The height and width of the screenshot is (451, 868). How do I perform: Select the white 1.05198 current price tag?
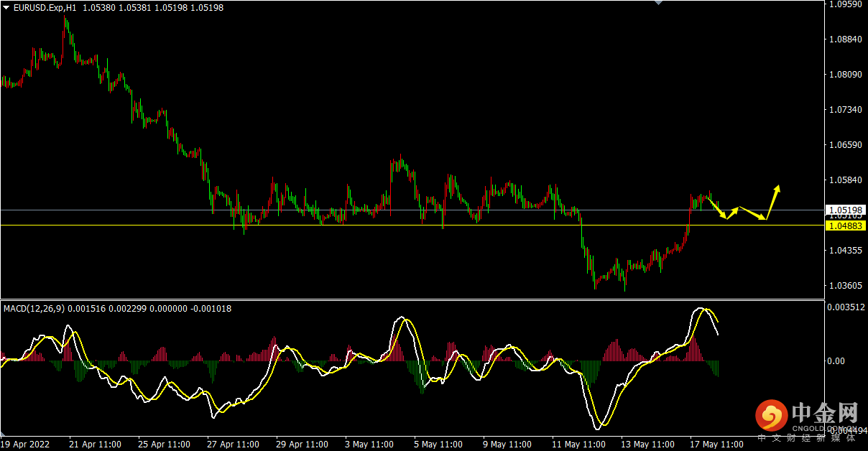pyautogui.click(x=845, y=210)
